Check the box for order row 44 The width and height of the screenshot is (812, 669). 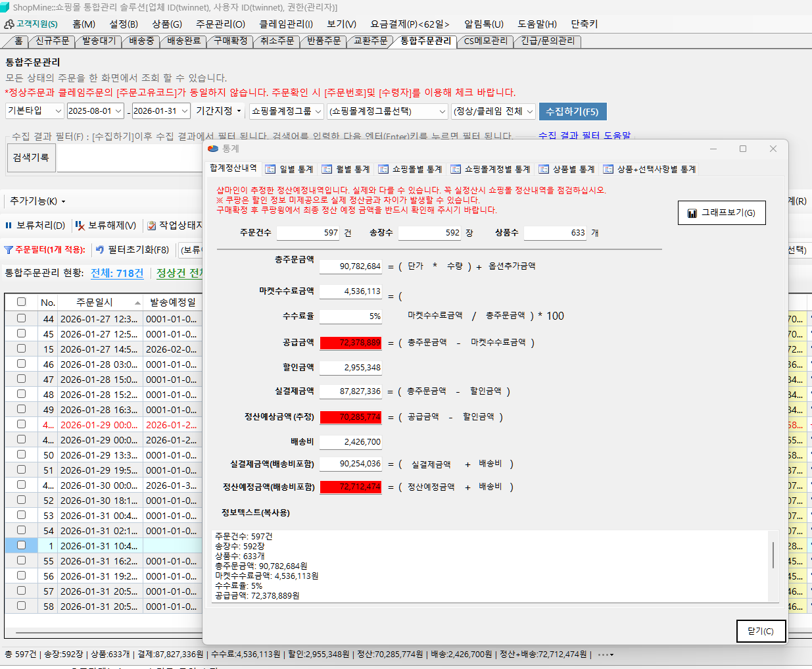21,318
